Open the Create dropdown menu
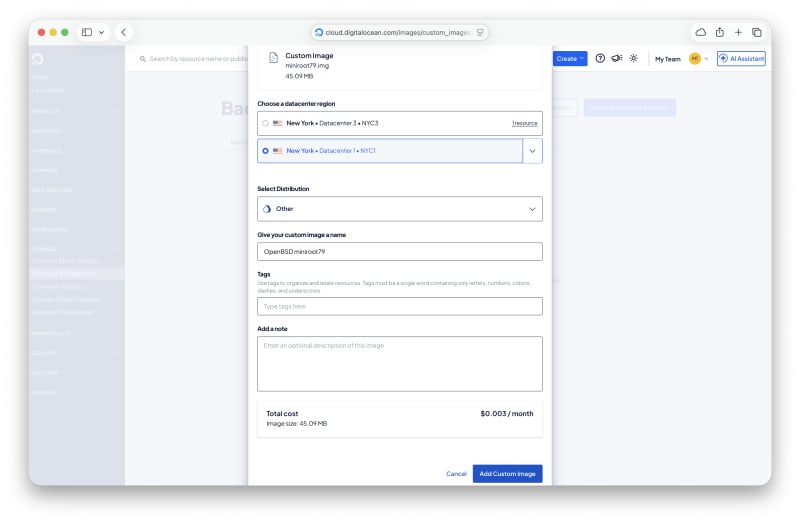800x523 pixels. point(570,59)
